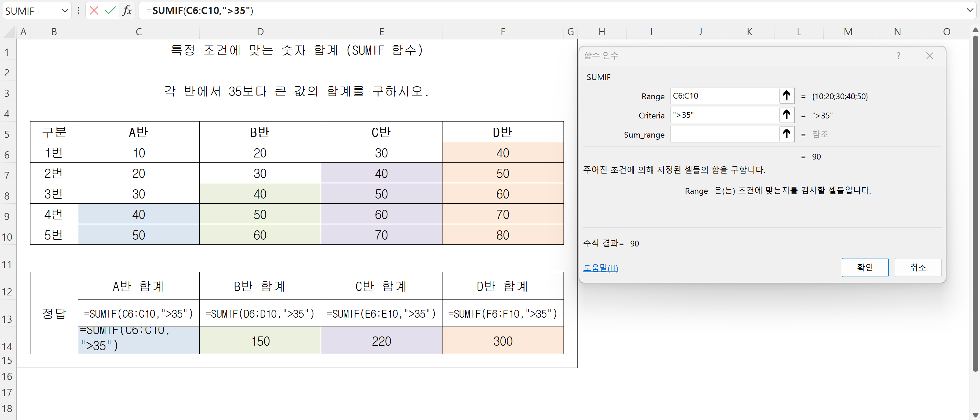
Task: Click the Sum_range field collapse arrow icon
Action: (786, 134)
